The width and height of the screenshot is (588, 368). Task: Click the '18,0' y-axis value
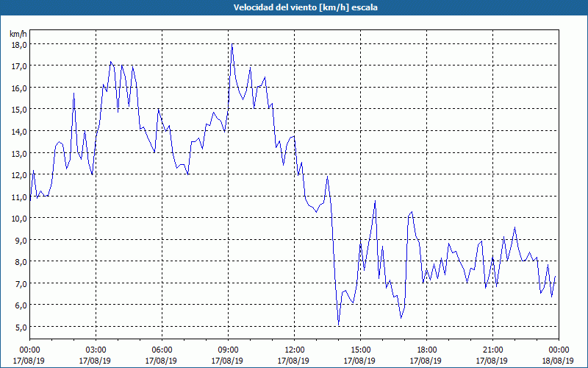tap(20, 45)
